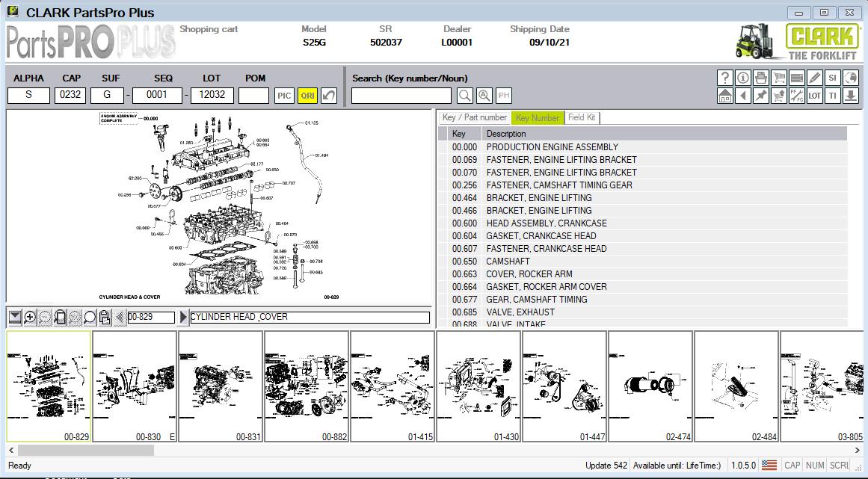Open the image view mode dropdown arrow

pos(15,317)
